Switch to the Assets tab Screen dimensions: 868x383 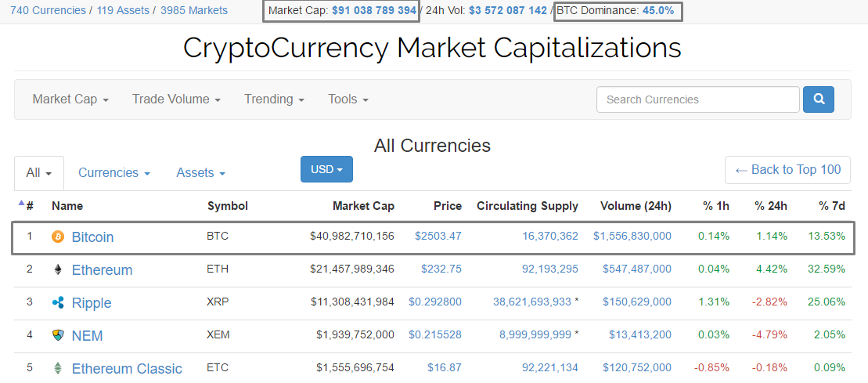pos(200,173)
